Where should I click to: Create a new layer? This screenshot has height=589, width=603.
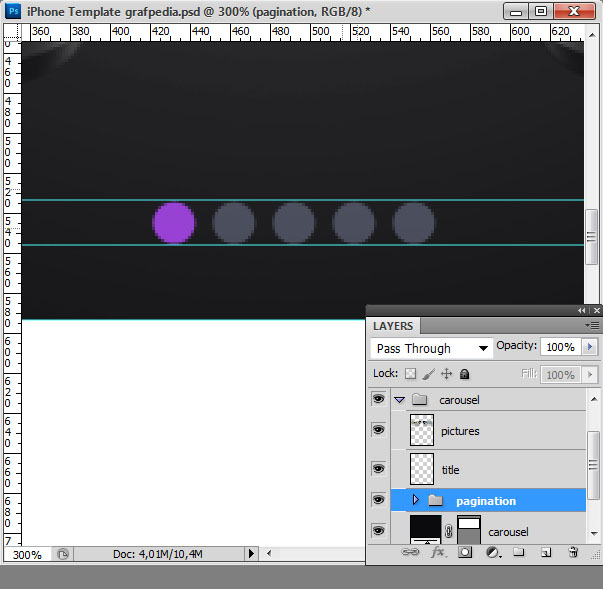[x=546, y=552]
